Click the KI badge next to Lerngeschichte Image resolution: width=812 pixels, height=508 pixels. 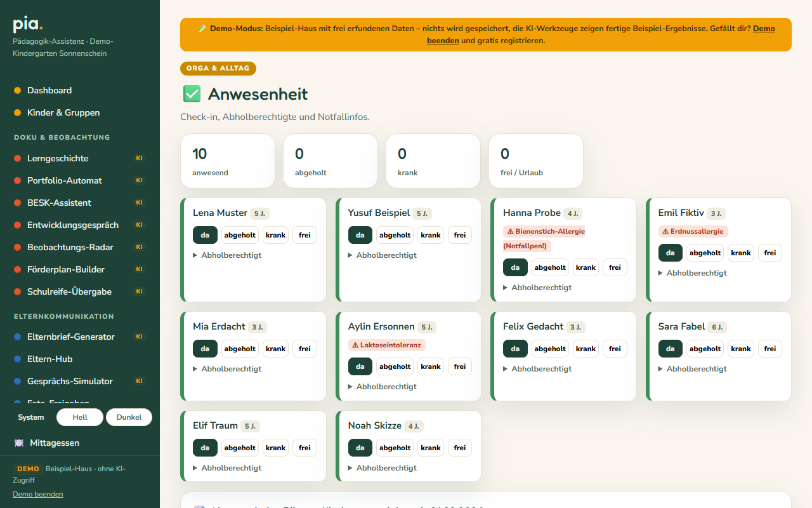pyautogui.click(x=140, y=158)
